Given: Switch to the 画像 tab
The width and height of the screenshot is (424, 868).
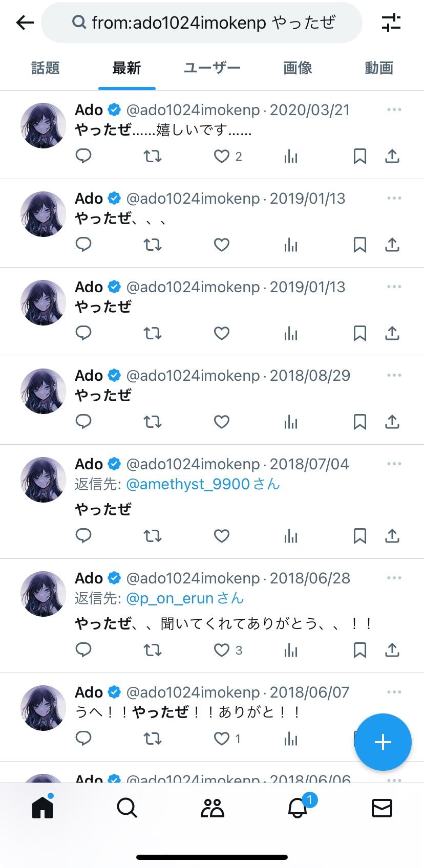Looking at the screenshot, I should coord(298,68).
